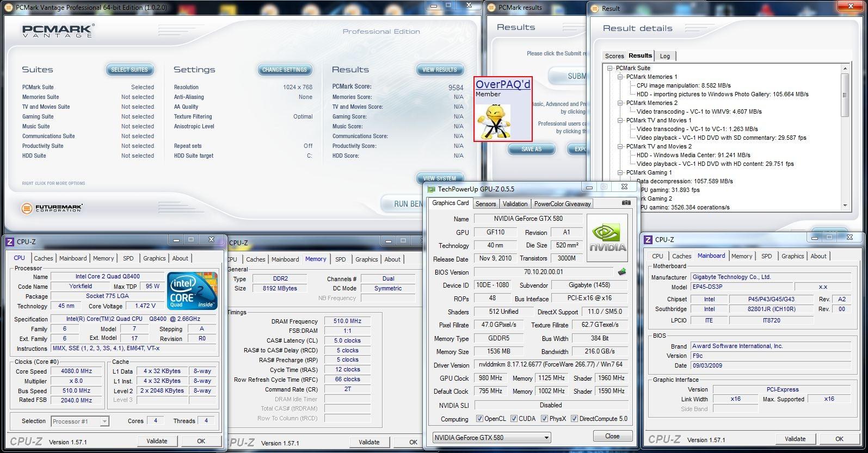
Task: Click Submit button in PCMark results
Action: [x=568, y=76]
